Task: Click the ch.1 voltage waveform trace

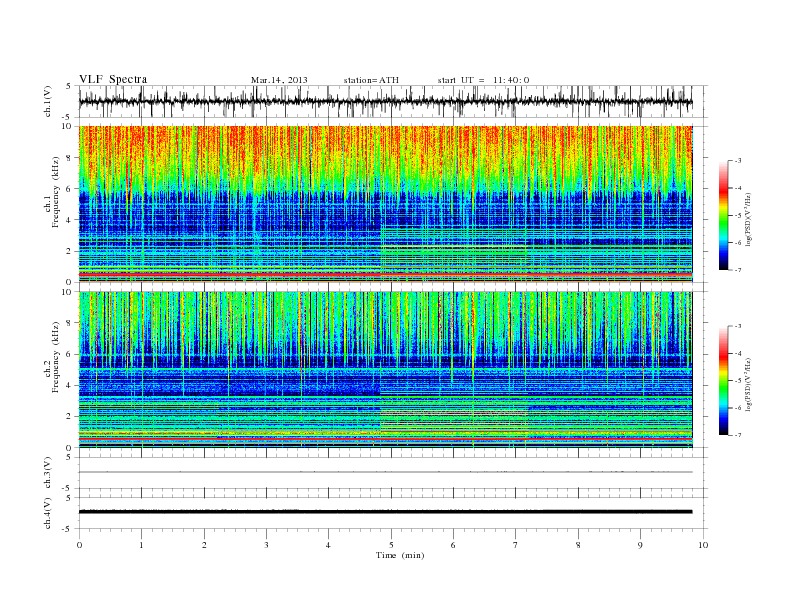Action: point(385,102)
